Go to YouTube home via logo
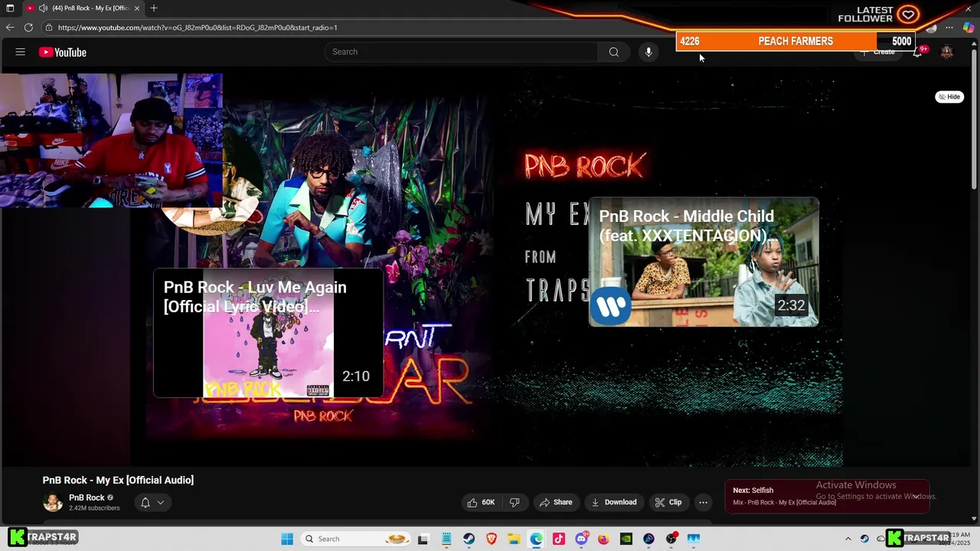980x551 pixels. click(63, 52)
